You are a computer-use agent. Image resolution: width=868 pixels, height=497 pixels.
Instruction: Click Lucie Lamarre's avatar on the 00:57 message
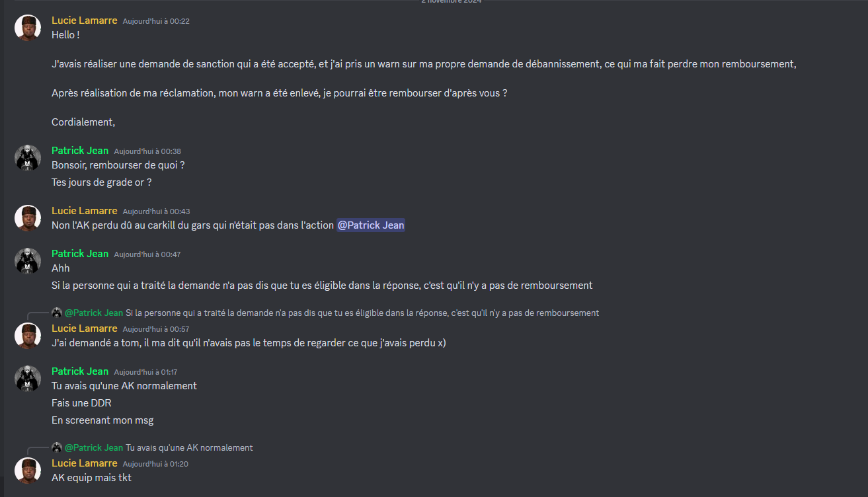point(28,336)
